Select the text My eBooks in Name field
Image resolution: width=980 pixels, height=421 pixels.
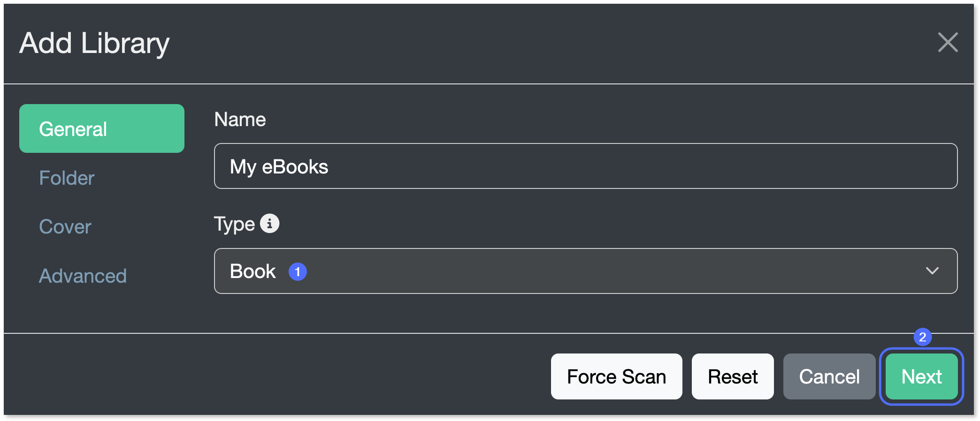pyautogui.click(x=279, y=166)
